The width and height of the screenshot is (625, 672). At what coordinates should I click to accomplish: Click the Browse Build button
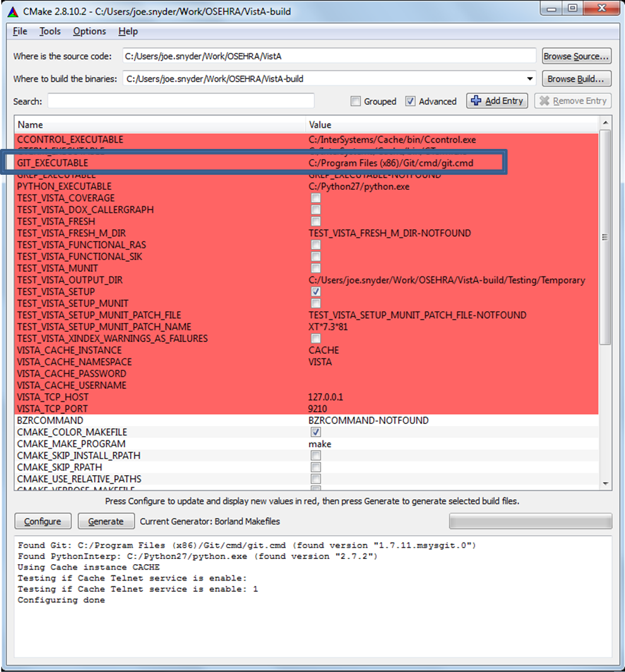pos(576,79)
